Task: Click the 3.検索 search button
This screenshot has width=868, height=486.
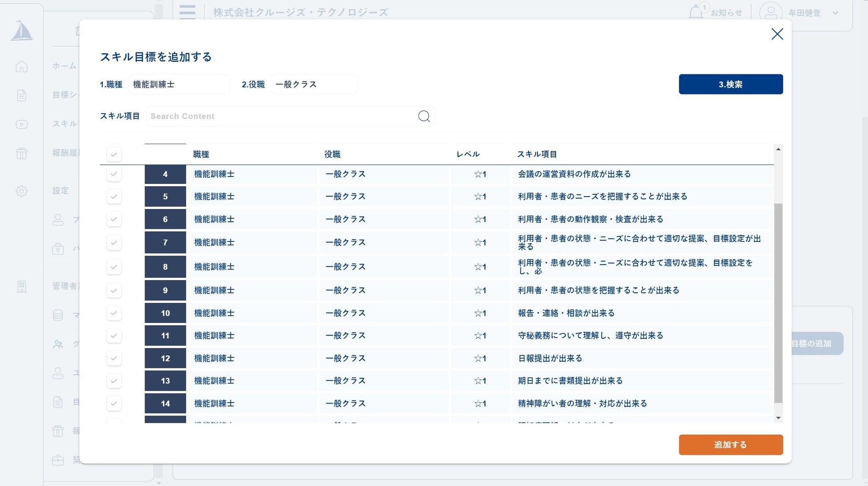Action: [x=730, y=84]
